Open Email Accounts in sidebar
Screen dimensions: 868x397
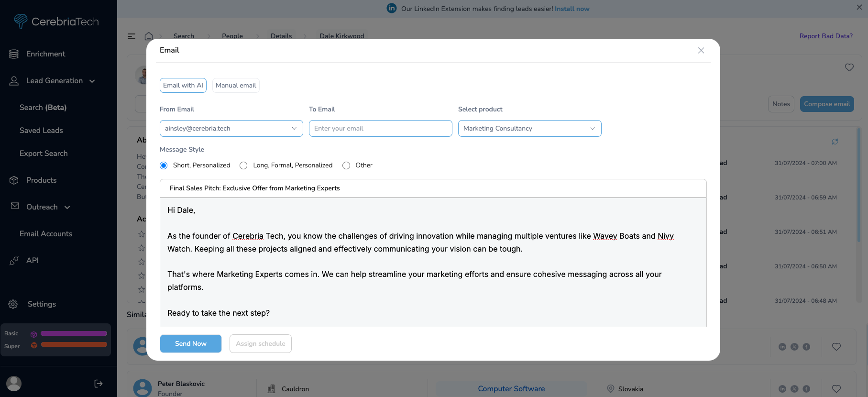pyautogui.click(x=46, y=234)
